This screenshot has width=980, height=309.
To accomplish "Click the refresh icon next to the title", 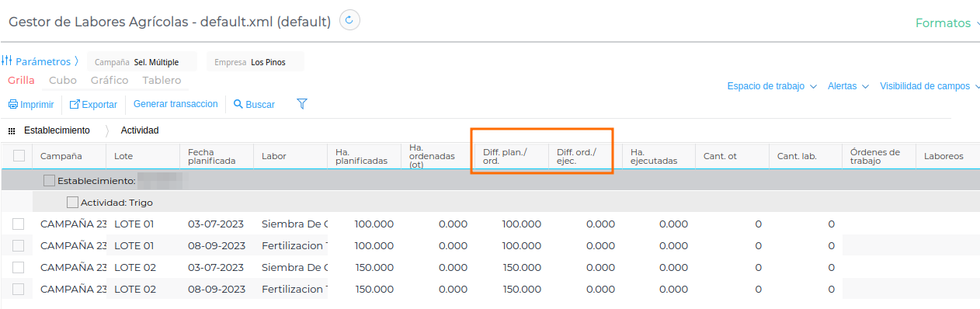I will [x=349, y=20].
